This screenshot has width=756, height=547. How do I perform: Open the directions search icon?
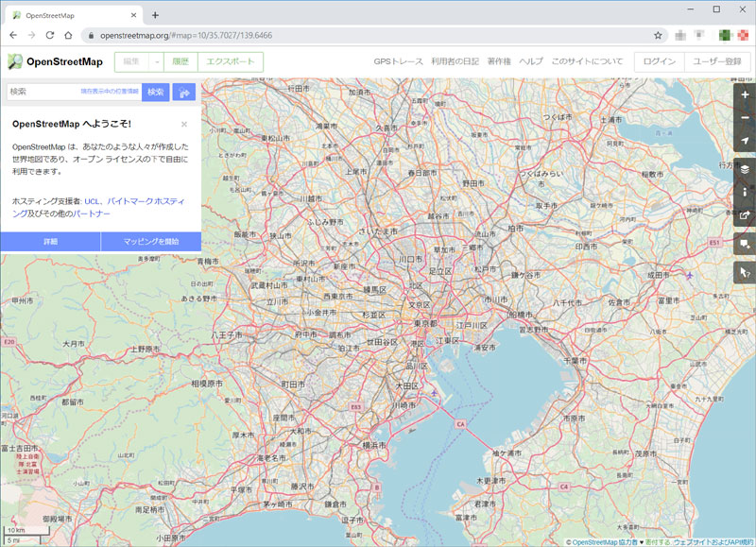pyautogui.click(x=183, y=92)
